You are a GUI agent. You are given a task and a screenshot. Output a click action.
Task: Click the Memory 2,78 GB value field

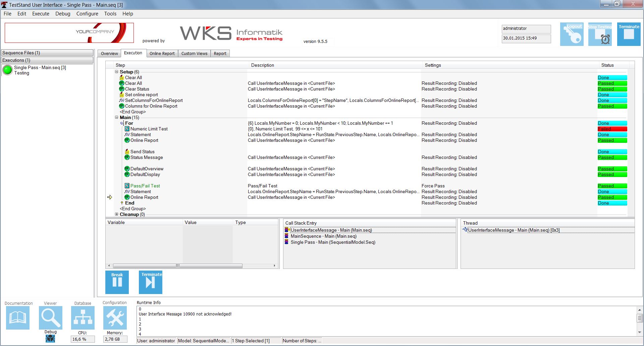click(115, 339)
